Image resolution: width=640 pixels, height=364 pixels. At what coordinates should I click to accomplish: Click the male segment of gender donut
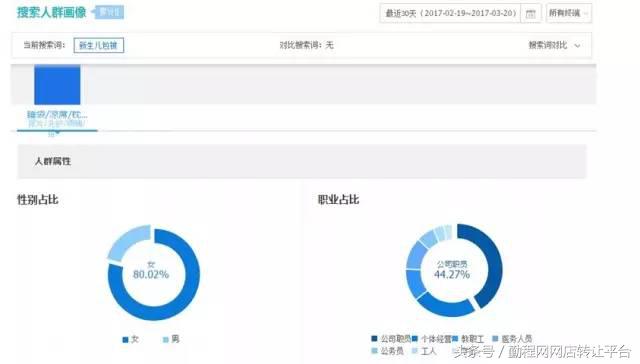(127, 241)
